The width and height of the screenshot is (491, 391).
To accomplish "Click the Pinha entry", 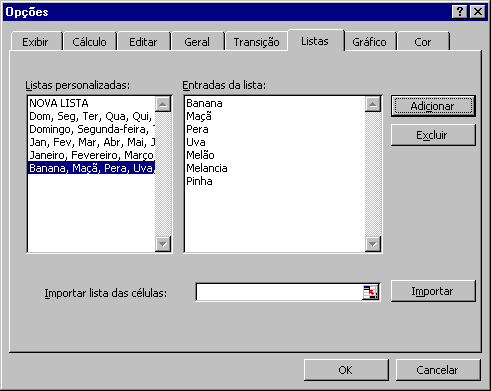I will coord(199,181).
